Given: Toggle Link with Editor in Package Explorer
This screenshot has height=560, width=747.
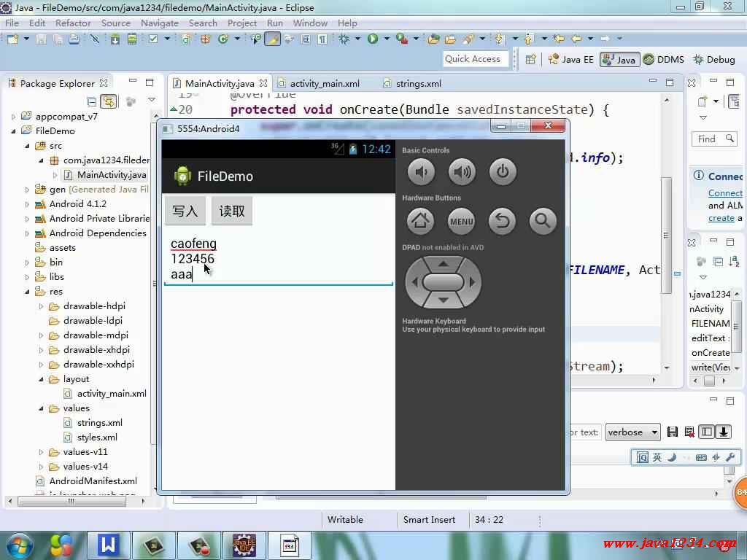Looking at the screenshot, I should [108, 102].
